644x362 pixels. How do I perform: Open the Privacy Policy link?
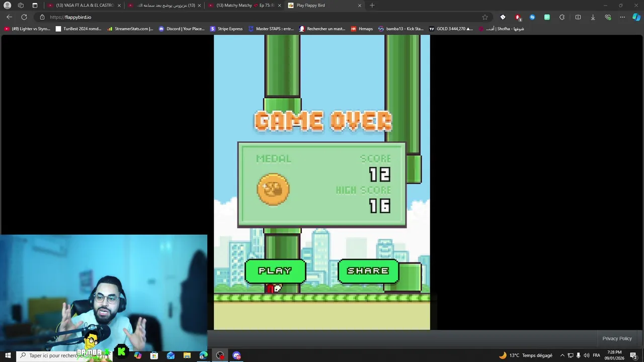tap(617, 338)
